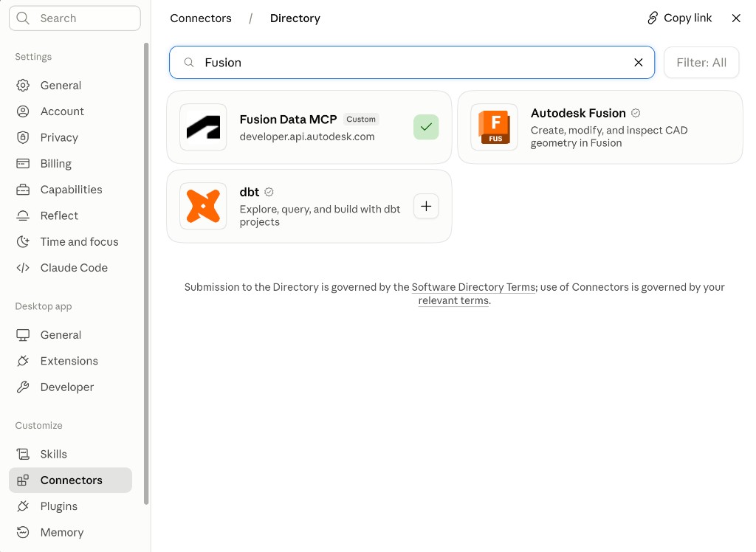
Task: Open Reflect settings
Action: click(x=70, y=215)
